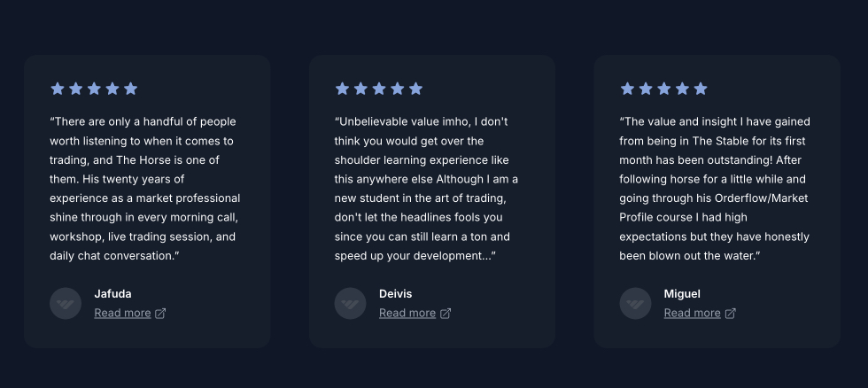The width and height of the screenshot is (868, 388).
Task: Click first star in Miguel's rating
Action: [x=627, y=89]
